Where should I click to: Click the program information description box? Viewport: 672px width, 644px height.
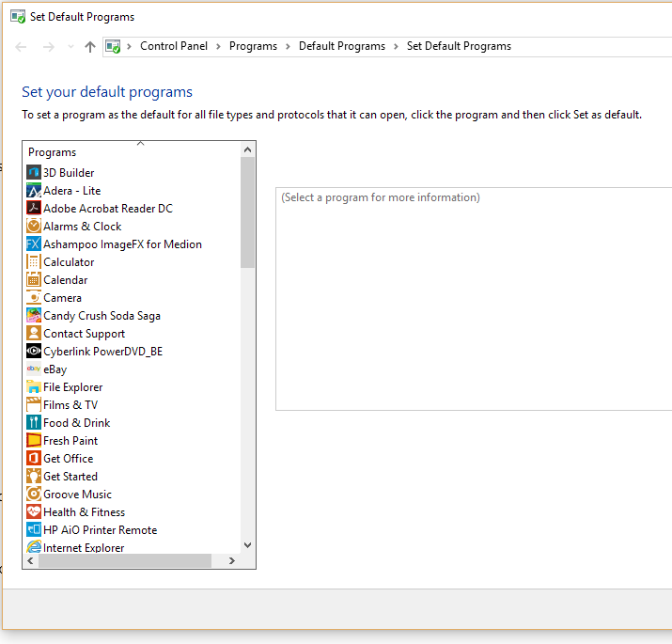point(474,299)
